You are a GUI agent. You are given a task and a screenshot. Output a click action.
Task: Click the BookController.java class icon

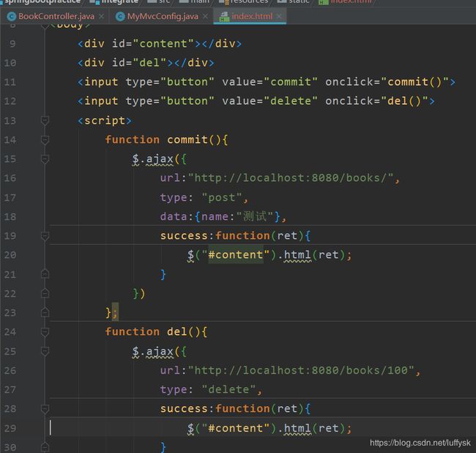click(x=12, y=16)
